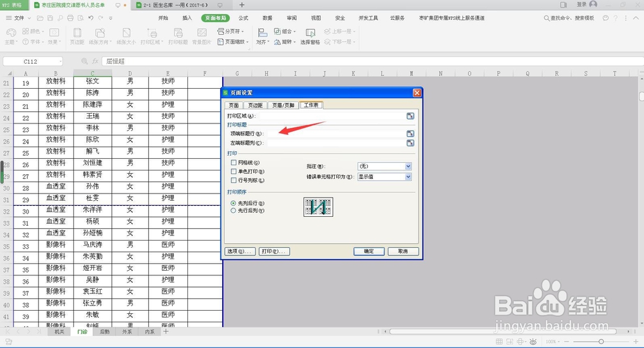This screenshot has width=644, height=348.
Task: Open the 页边距 tab in page setup dialog
Action: pyautogui.click(x=255, y=105)
